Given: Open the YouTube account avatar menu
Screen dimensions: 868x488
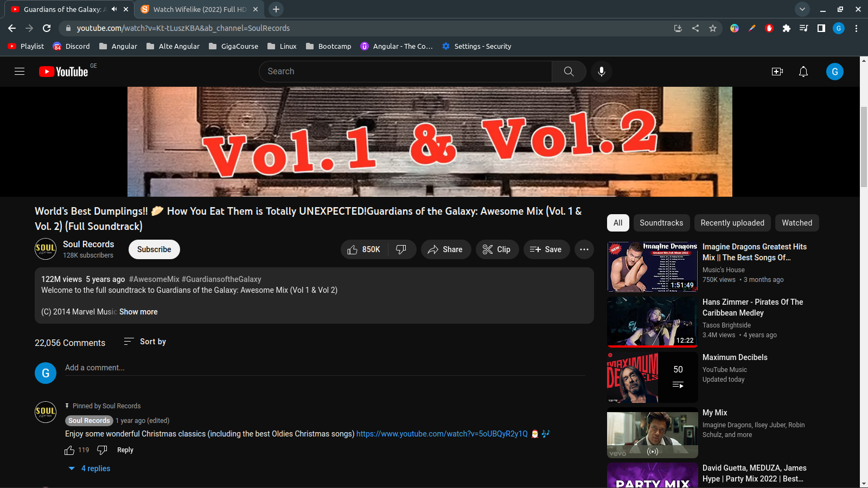Looking at the screenshot, I should click(x=835, y=72).
